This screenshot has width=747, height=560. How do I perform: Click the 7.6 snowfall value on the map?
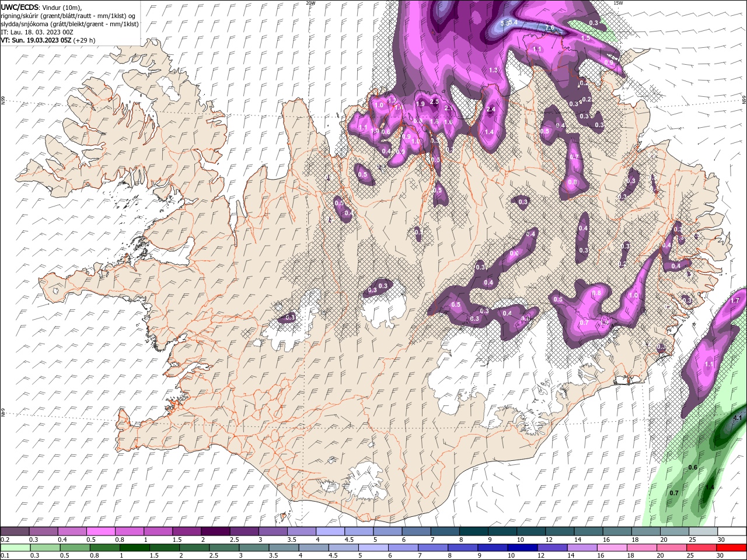coord(549,27)
